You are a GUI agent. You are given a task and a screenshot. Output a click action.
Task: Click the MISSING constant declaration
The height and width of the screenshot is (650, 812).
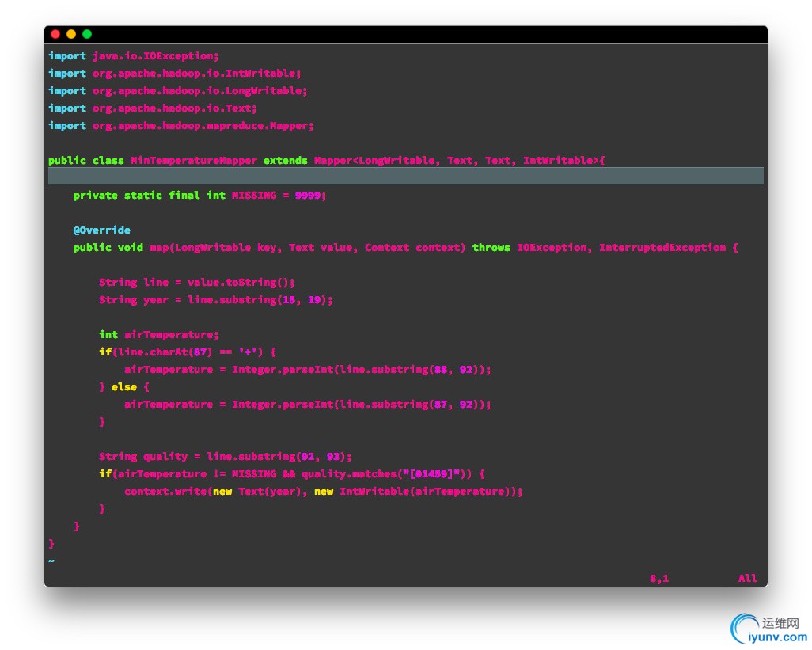click(x=200, y=196)
